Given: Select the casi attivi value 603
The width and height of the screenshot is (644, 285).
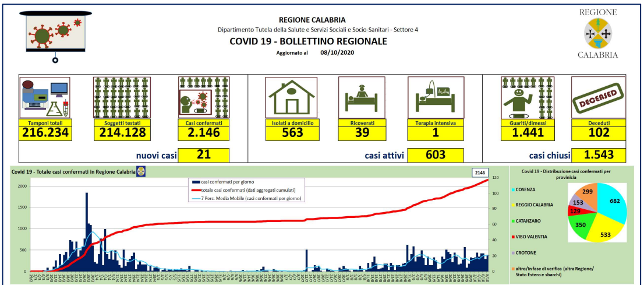Looking at the screenshot, I should pos(435,155).
